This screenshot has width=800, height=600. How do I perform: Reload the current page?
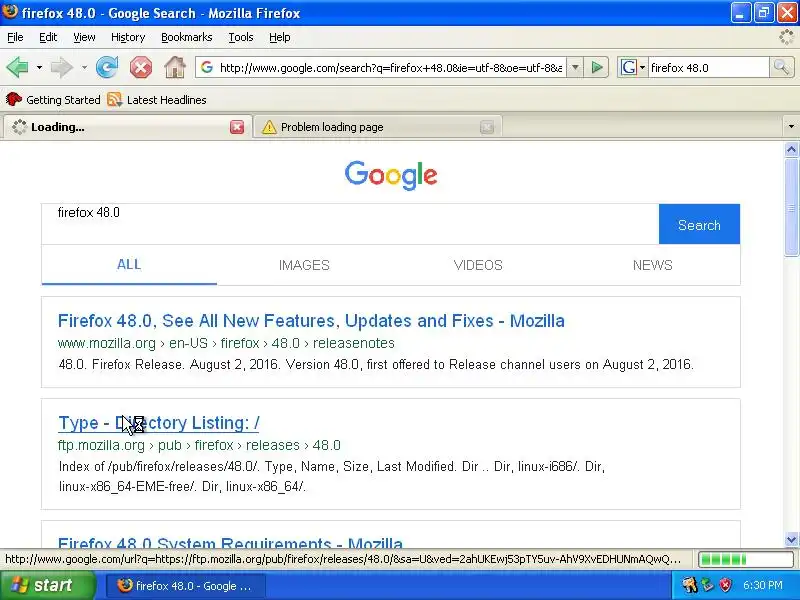click(x=107, y=67)
